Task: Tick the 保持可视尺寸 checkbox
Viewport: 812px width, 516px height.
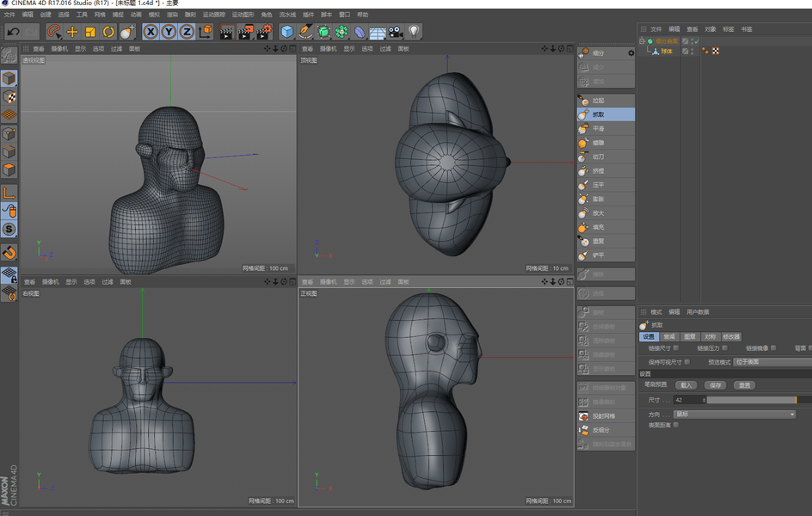Action: [686, 362]
